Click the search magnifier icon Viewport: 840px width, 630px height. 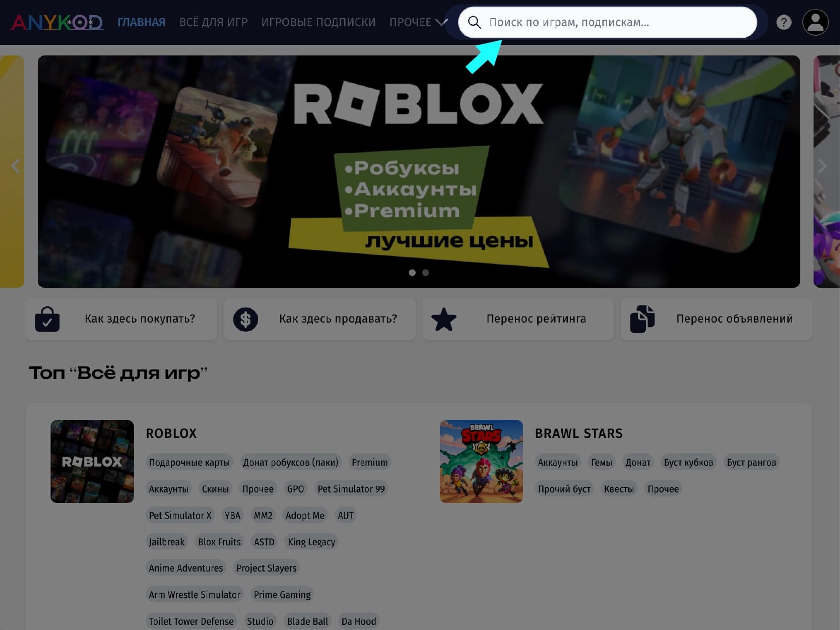coord(474,22)
